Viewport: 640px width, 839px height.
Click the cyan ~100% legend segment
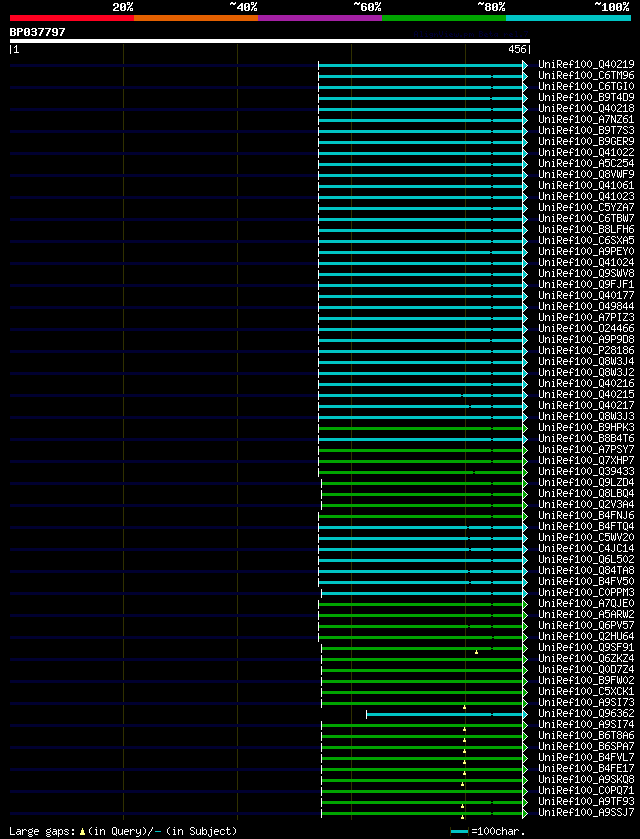pos(568,18)
